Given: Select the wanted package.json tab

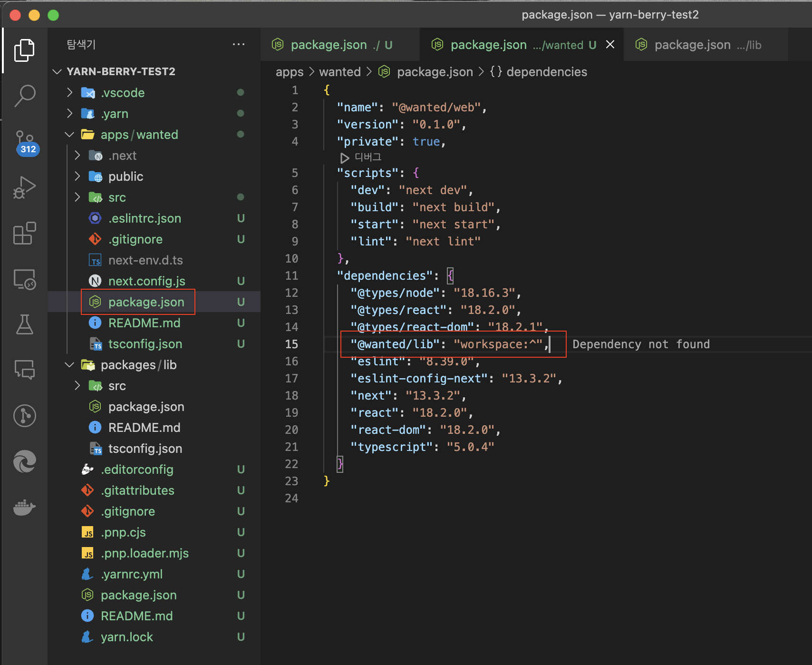Looking at the screenshot, I should (522, 45).
